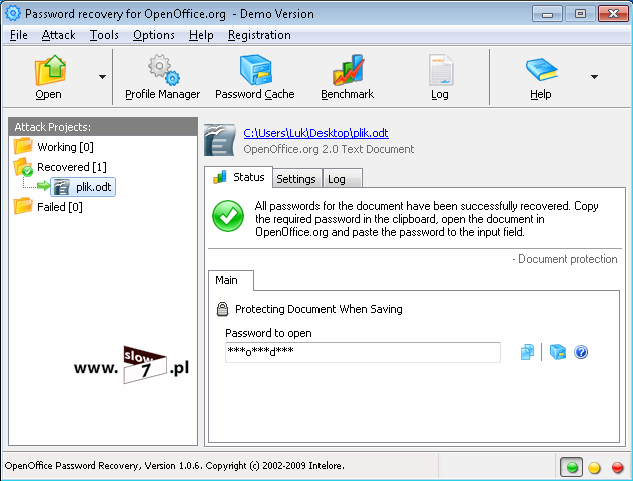The image size is (633, 481).
Task: Click the OpenOffice document type icon
Action: (x=219, y=140)
